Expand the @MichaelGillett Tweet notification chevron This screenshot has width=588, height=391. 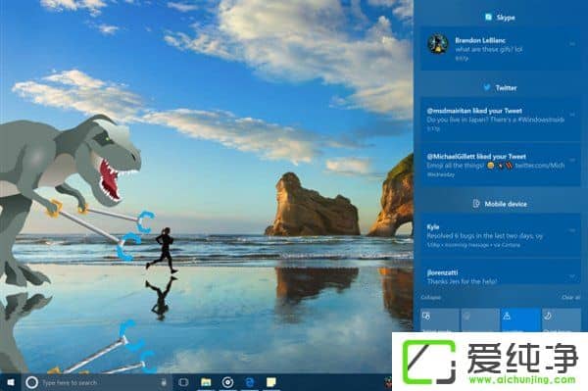(572, 160)
